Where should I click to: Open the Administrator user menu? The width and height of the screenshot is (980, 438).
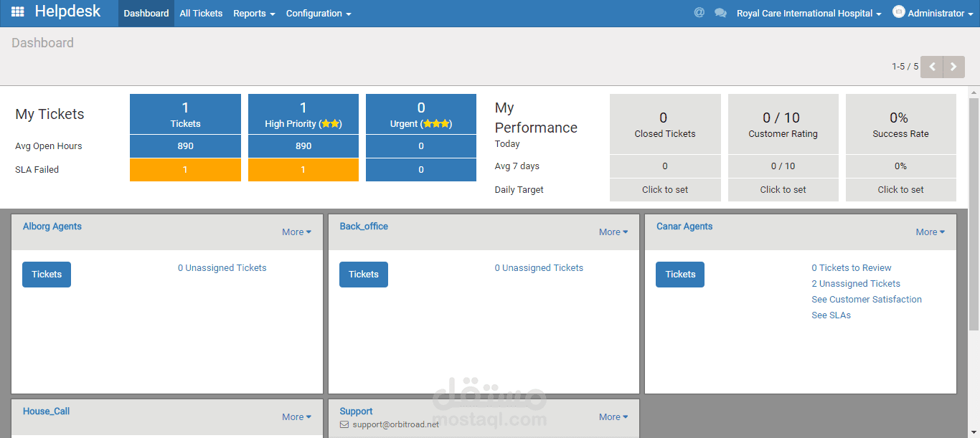[x=933, y=14]
